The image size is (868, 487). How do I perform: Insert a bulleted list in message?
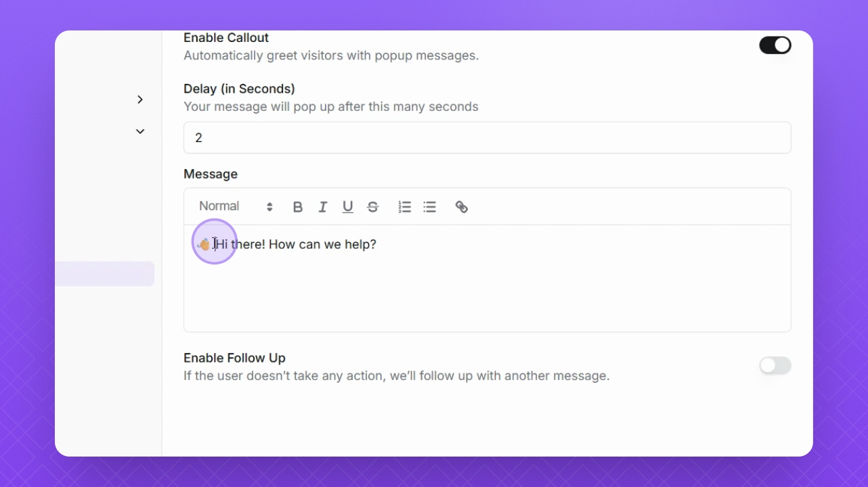tap(430, 207)
